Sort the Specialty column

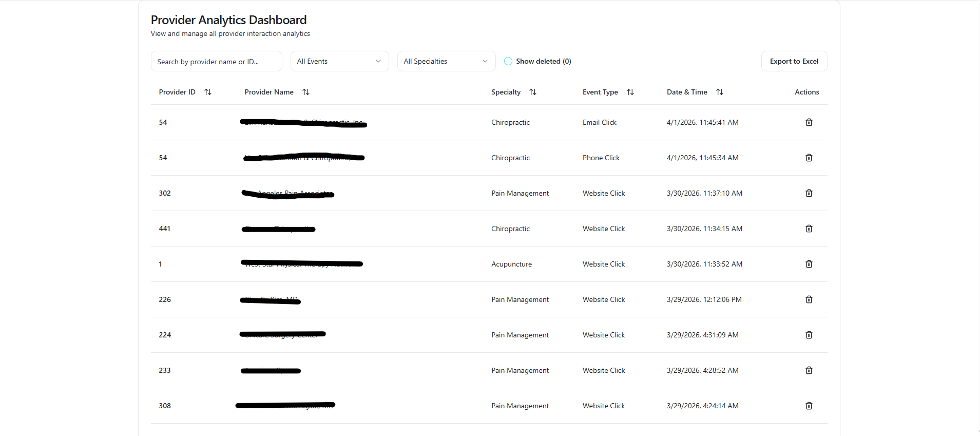coord(532,92)
